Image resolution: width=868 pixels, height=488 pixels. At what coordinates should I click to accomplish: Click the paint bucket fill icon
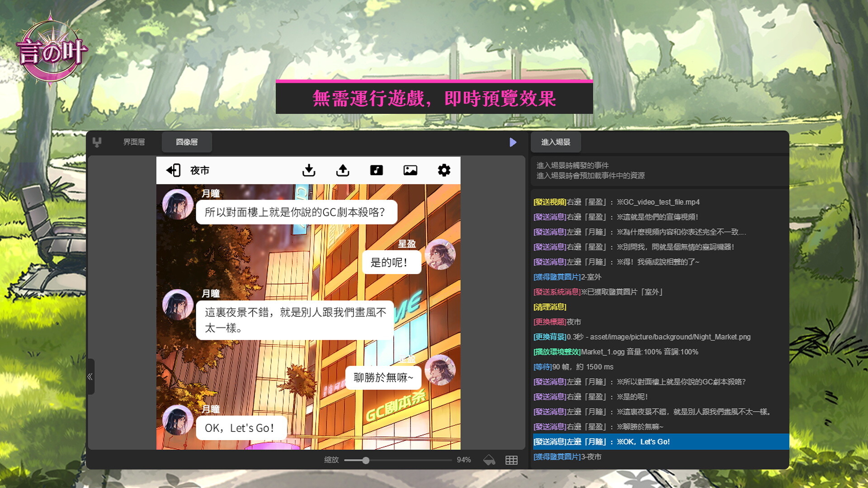coord(489,460)
